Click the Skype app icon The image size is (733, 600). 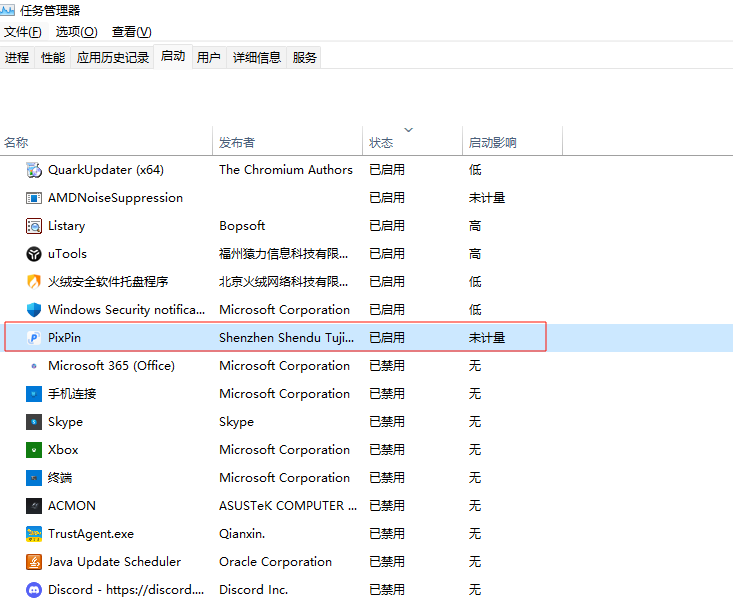pyautogui.click(x=34, y=422)
